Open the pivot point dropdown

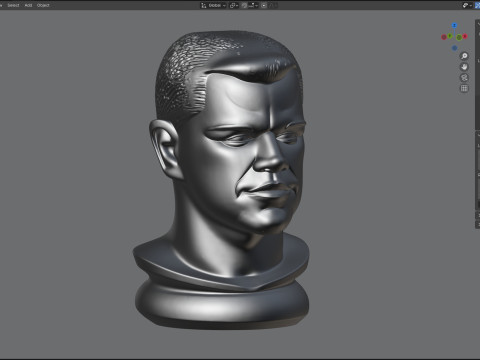(x=234, y=5)
